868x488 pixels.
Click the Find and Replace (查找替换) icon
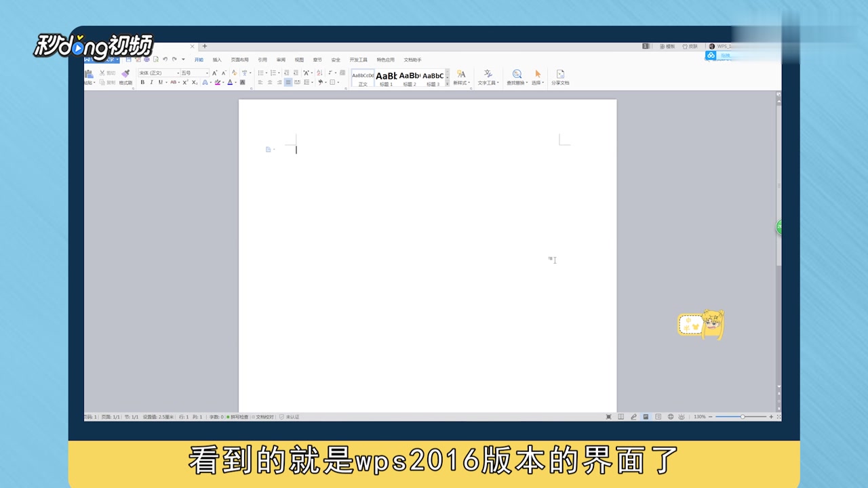pyautogui.click(x=517, y=73)
